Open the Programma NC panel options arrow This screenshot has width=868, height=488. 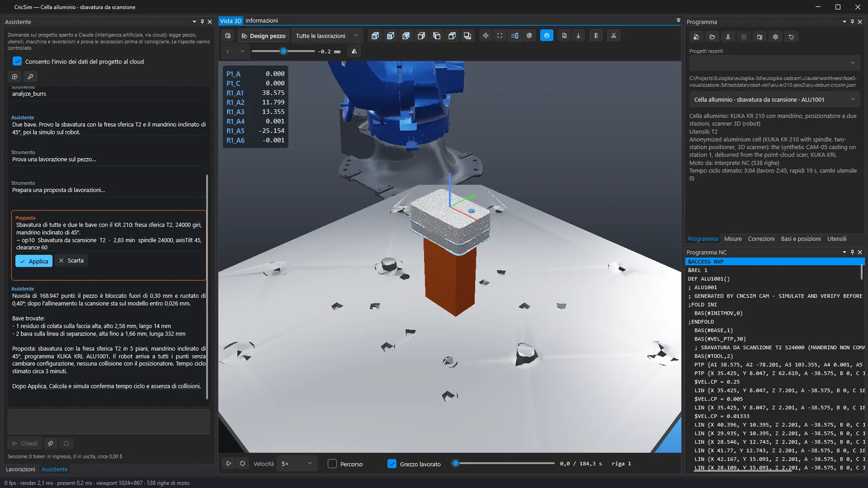844,252
